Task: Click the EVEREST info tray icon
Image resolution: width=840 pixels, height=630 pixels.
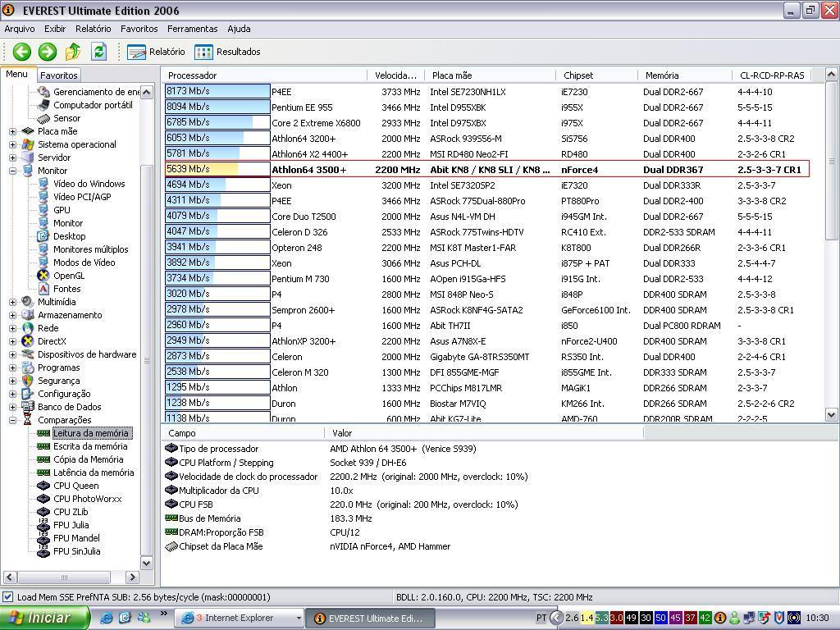Action: tap(720, 618)
